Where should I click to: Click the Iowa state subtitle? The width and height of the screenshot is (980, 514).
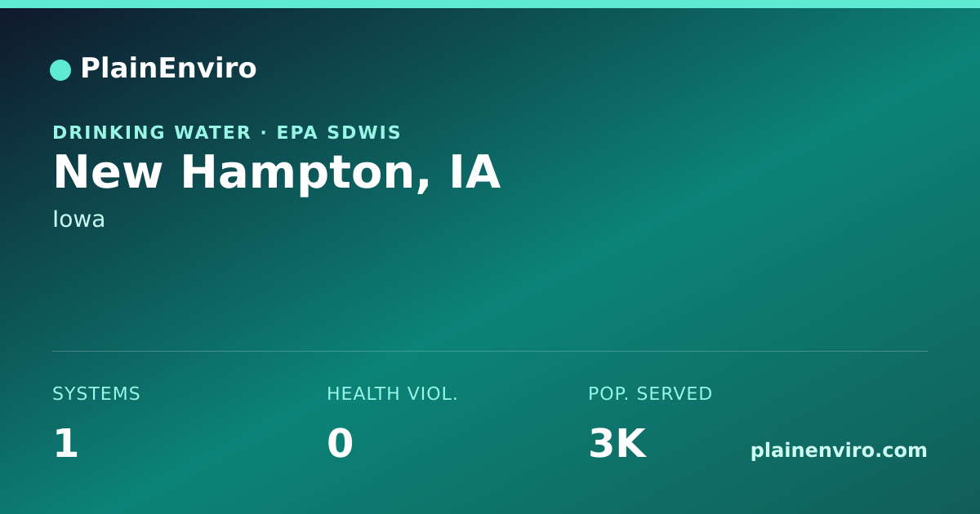78,219
